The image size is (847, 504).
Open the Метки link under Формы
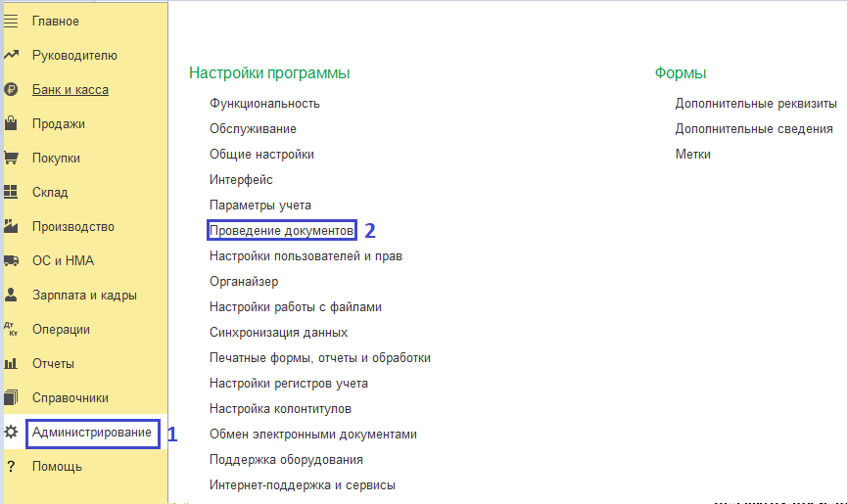coord(692,154)
